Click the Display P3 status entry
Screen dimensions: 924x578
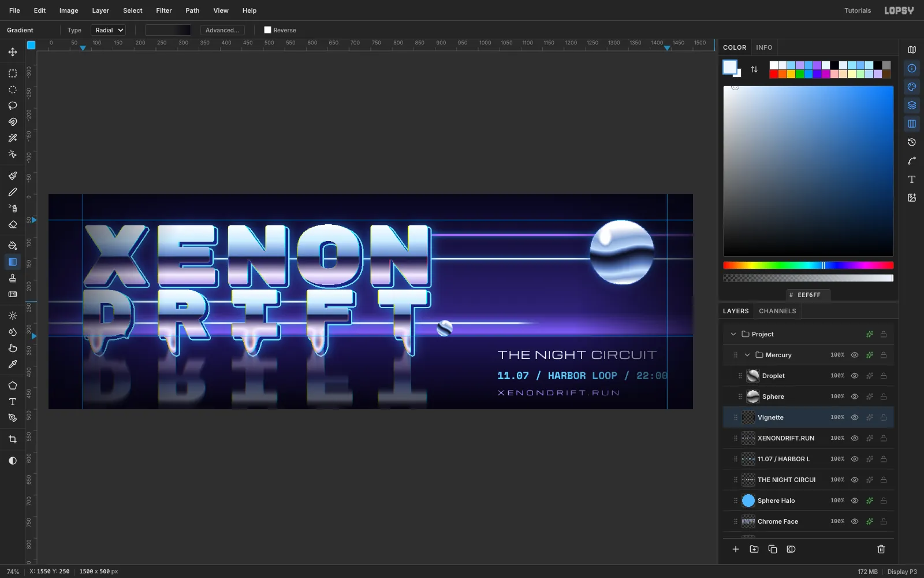(x=902, y=572)
